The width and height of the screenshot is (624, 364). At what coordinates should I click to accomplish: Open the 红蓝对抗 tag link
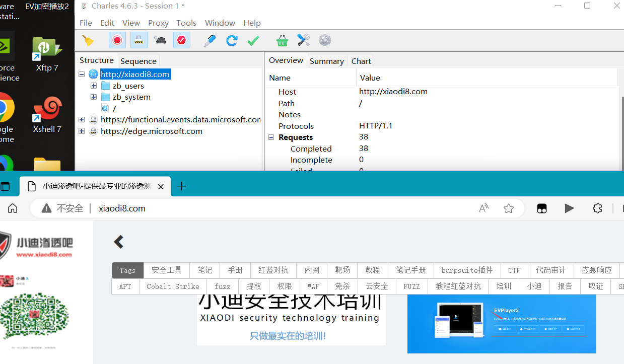[273, 270]
